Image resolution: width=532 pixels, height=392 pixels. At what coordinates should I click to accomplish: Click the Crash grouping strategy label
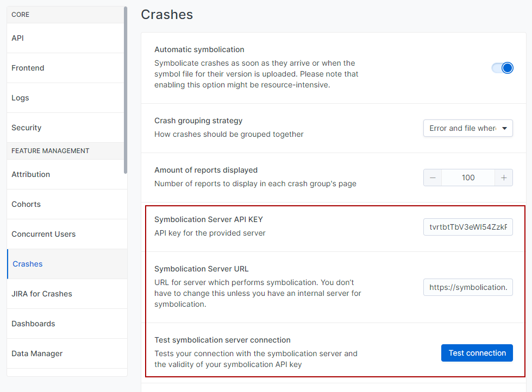click(198, 121)
